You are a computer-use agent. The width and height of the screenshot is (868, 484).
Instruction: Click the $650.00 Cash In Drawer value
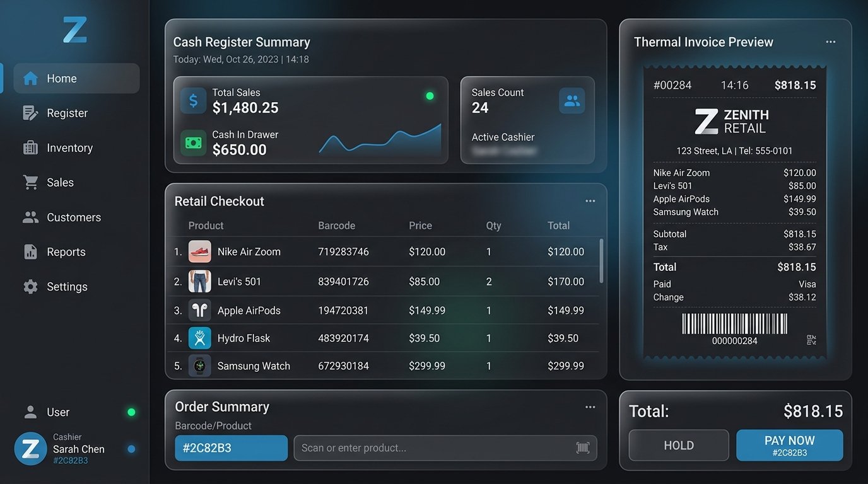pos(239,149)
